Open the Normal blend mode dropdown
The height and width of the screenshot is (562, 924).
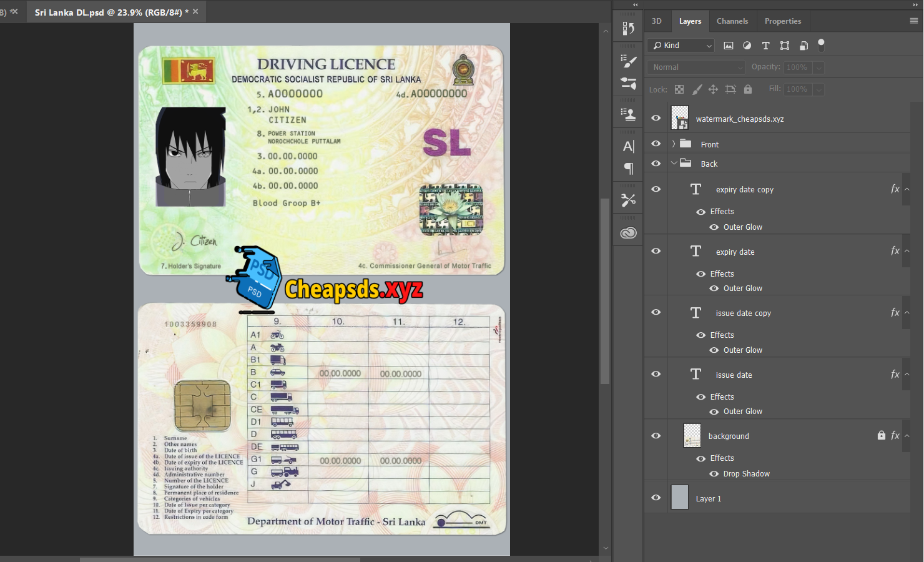(x=696, y=67)
